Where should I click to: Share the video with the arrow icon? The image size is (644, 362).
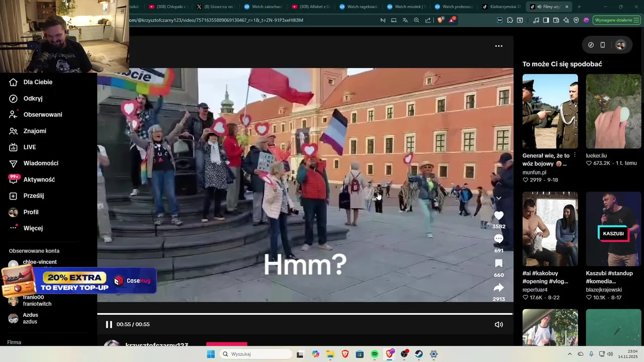pos(499,288)
